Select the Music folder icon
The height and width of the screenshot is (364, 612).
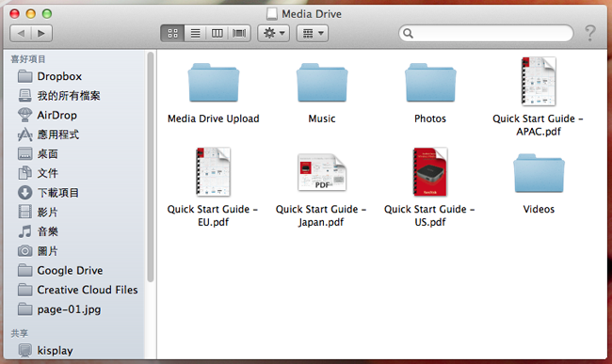322,82
